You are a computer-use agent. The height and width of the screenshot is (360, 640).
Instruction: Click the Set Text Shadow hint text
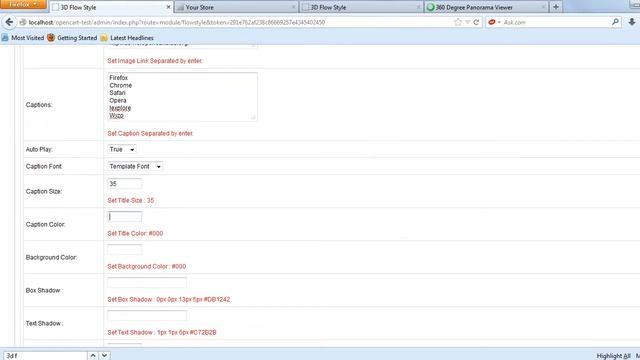click(162, 333)
